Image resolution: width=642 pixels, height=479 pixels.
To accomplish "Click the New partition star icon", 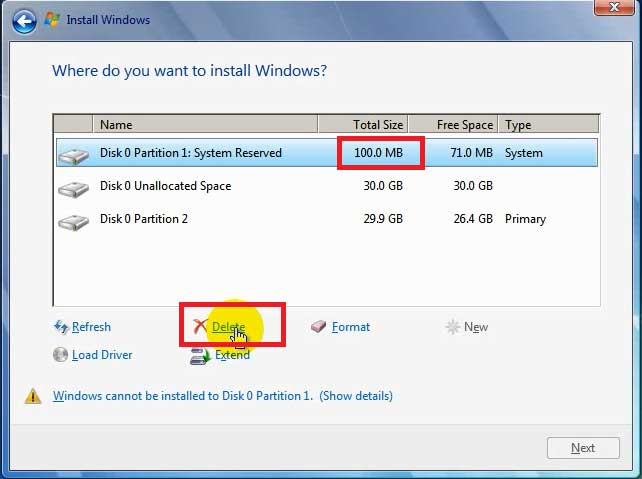I will point(453,327).
